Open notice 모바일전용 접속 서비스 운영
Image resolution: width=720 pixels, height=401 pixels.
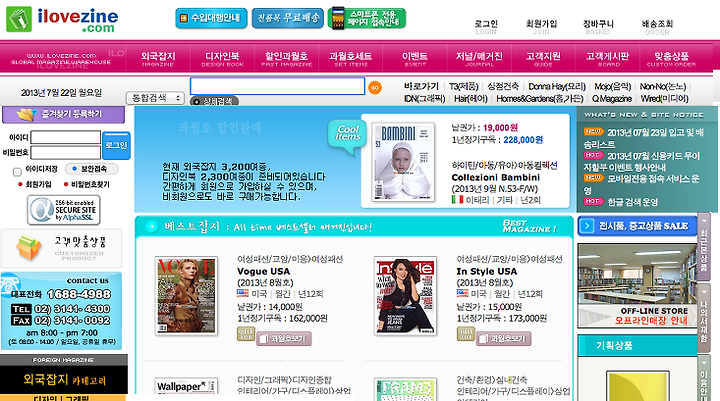pyautogui.click(x=641, y=184)
